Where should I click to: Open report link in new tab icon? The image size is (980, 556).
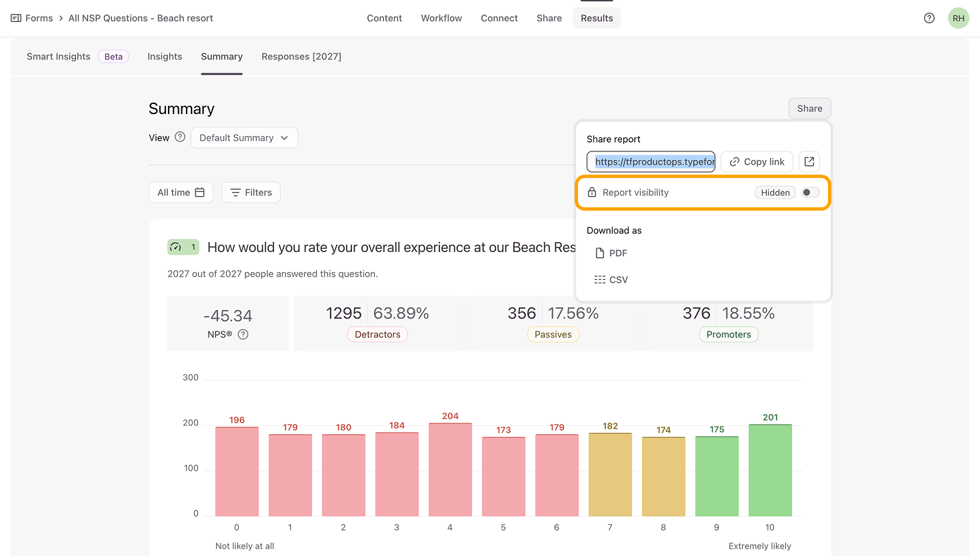click(x=809, y=161)
